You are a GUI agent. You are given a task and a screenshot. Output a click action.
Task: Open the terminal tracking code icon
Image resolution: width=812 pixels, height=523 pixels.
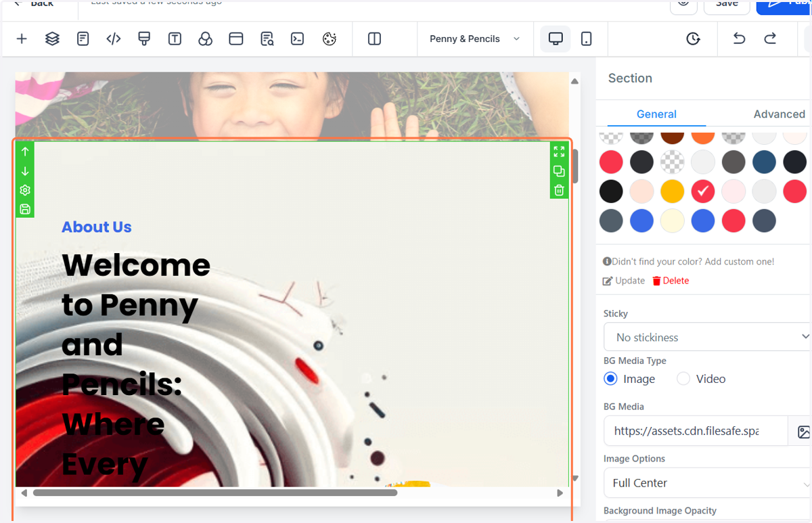(x=297, y=39)
